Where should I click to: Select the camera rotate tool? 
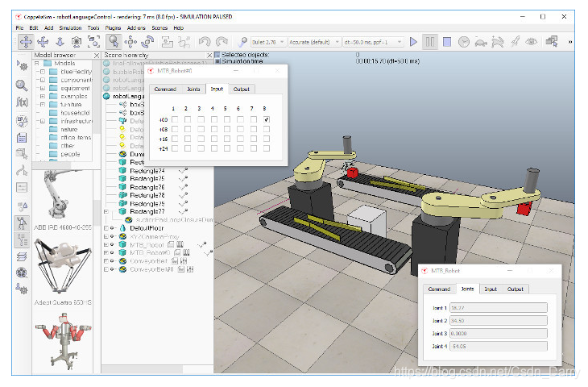click(43, 42)
